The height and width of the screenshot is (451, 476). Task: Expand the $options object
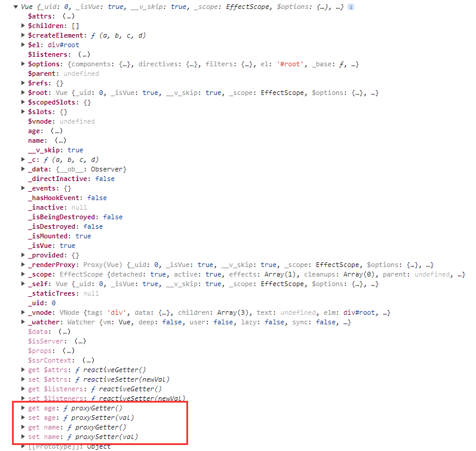point(23,64)
